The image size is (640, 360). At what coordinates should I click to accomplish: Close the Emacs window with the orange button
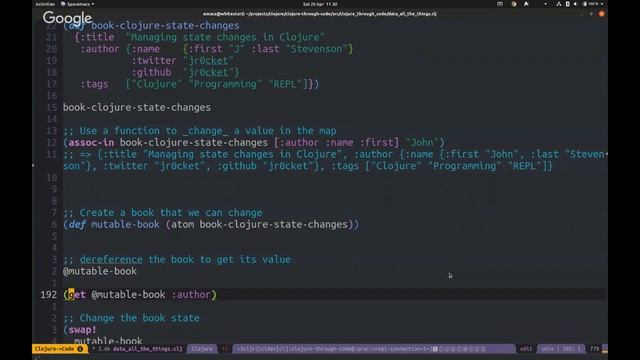coord(602,14)
